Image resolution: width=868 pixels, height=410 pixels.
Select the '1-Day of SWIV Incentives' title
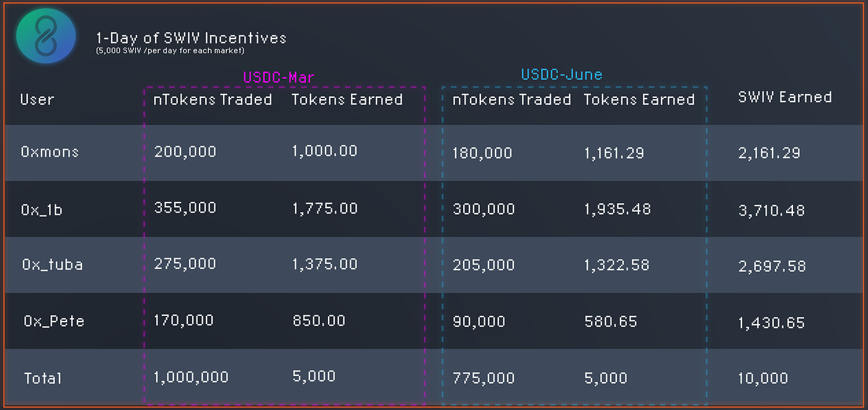point(192,38)
